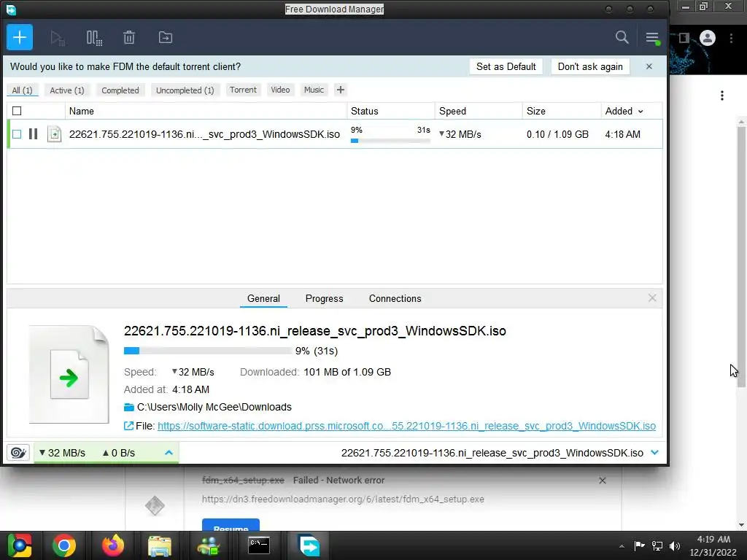
Task: Click the start selected downloads icon
Action: 58,38
